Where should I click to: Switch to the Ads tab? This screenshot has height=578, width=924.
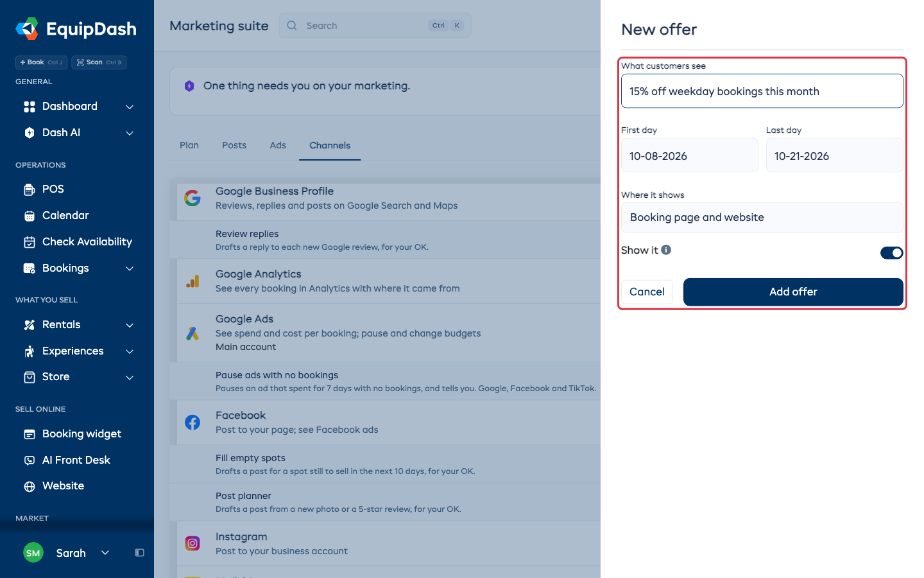pyautogui.click(x=278, y=145)
